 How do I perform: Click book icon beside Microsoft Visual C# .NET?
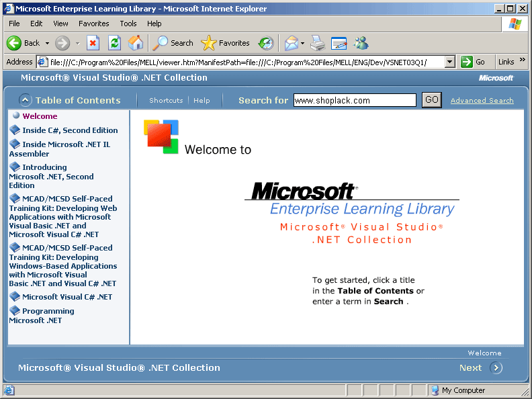[x=15, y=296]
